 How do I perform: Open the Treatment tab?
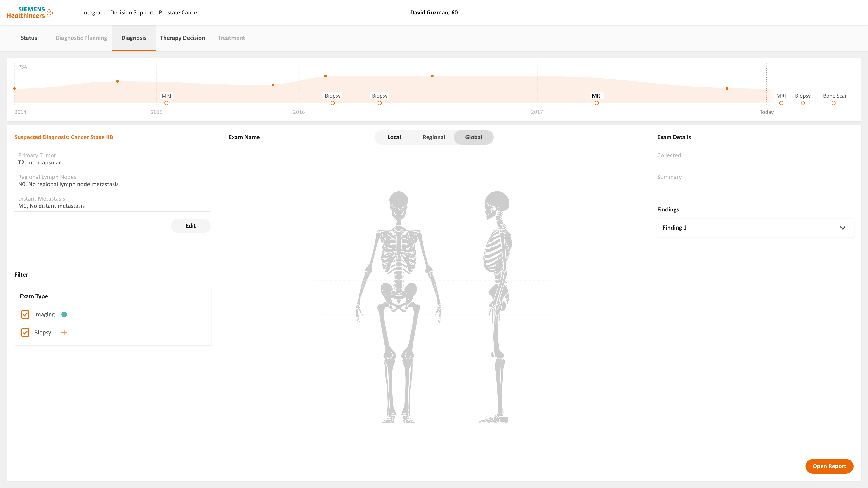click(231, 38)
